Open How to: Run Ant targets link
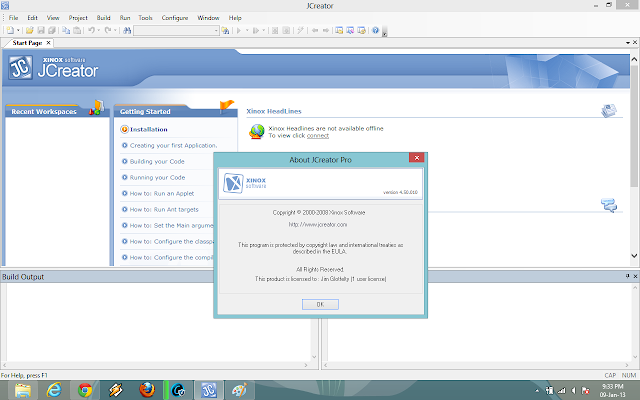This screenshot has width=640, height=400. (164, 209)
